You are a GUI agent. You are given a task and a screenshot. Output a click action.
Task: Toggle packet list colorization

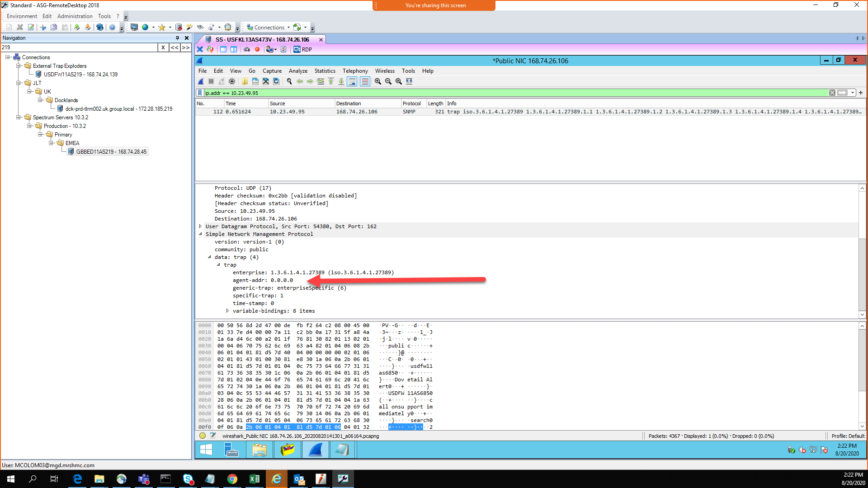[x=366, y=82]
